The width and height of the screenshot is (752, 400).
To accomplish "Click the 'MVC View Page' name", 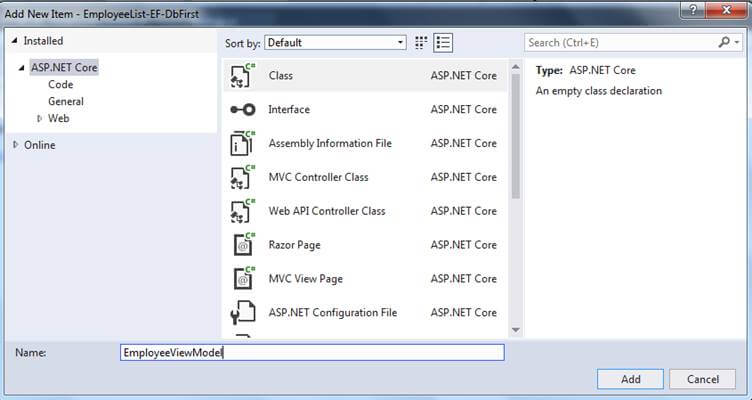I will point(306,279).
